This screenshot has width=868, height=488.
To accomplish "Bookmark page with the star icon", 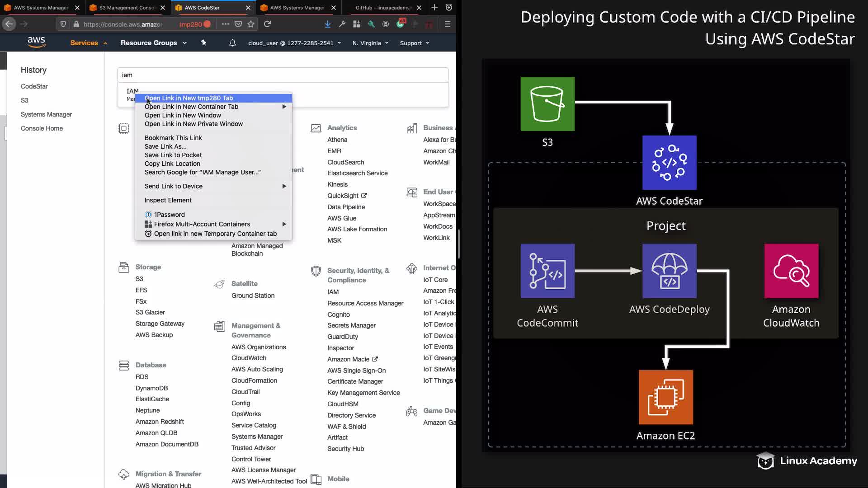I will click(x=251, y=24).
